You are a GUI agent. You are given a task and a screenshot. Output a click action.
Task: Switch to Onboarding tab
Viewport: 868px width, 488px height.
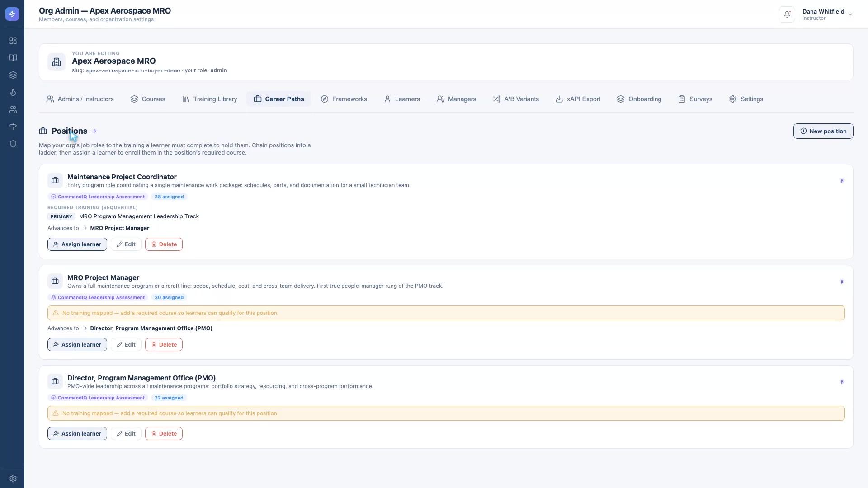tap(639, 99)
